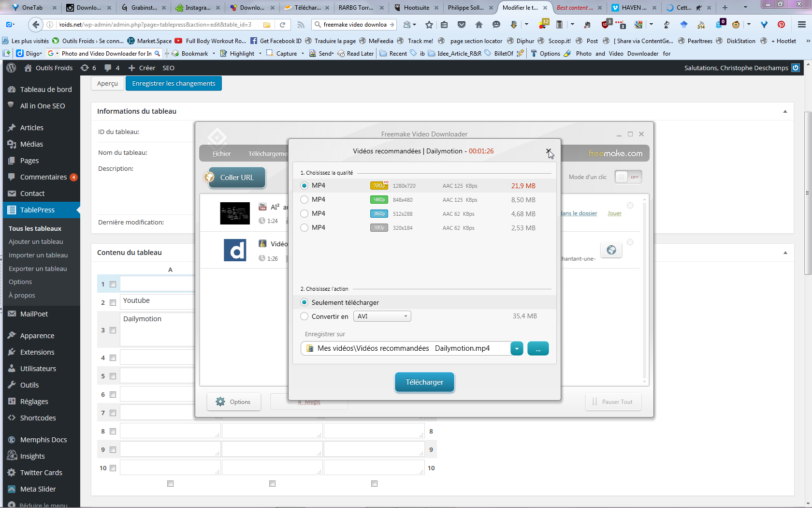
Task: Click inside the Youtube table cell
Action: tap(158, 301)
